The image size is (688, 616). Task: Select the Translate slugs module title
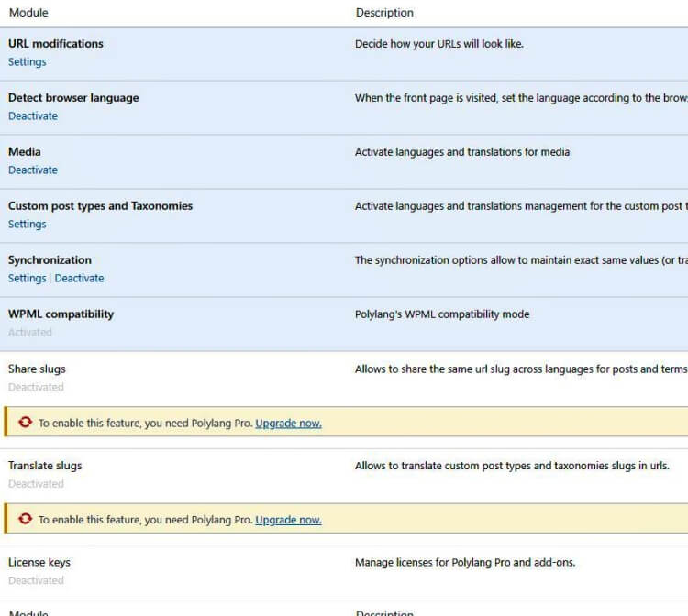pyautogui.click(x=45, y=466)
